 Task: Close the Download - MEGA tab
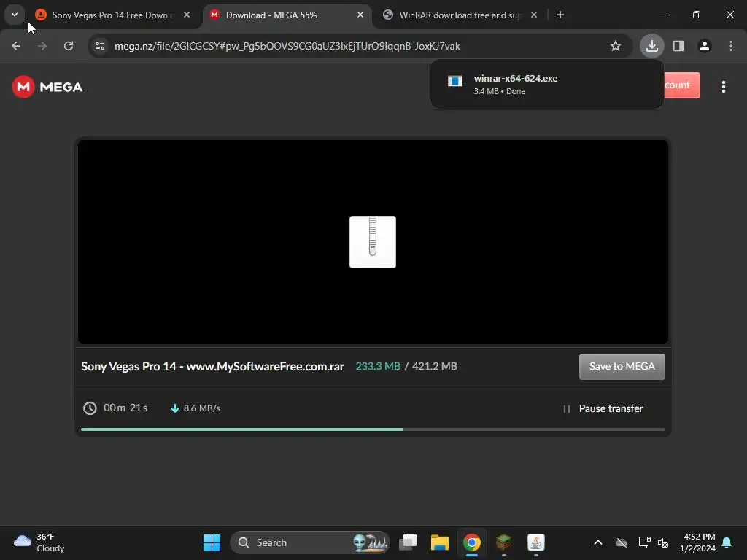point(360,15)
